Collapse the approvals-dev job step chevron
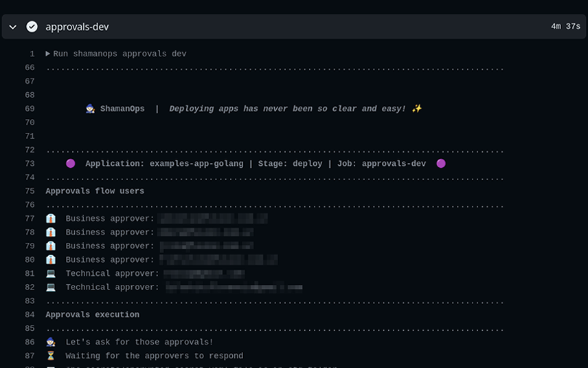Screen dimensions: 588x368 tap(13, 27)
